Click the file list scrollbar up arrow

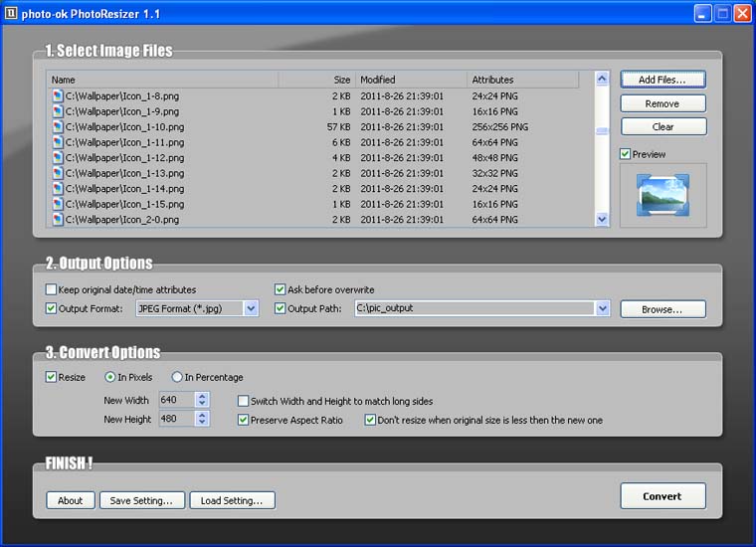point(602,79)
